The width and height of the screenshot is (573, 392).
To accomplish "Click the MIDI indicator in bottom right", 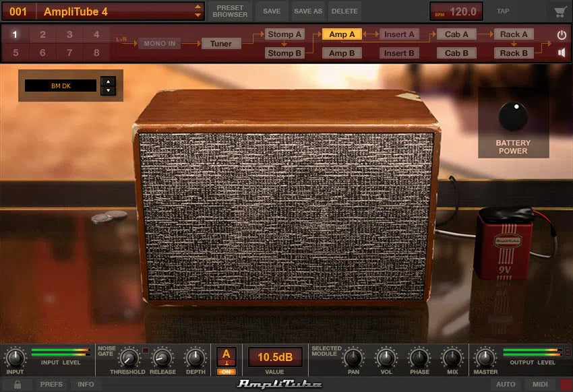I will tap(539, 384).
